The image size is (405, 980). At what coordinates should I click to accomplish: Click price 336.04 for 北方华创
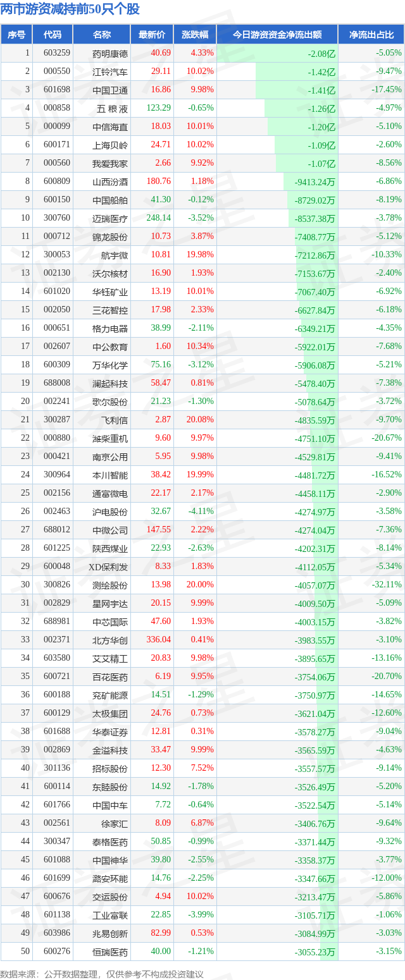point(158,640)
